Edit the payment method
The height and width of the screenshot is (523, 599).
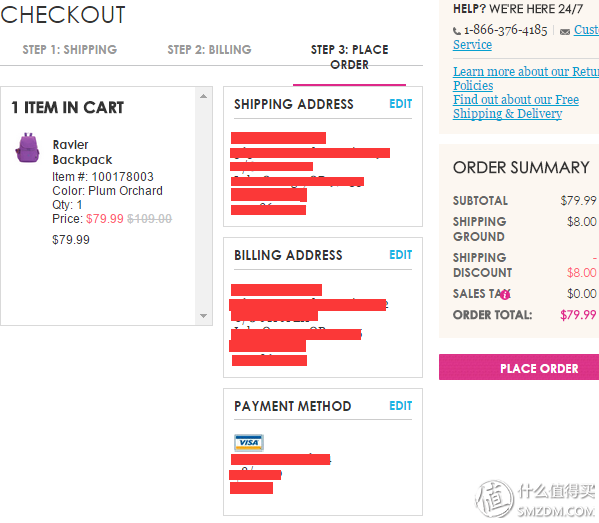(400, 406)
